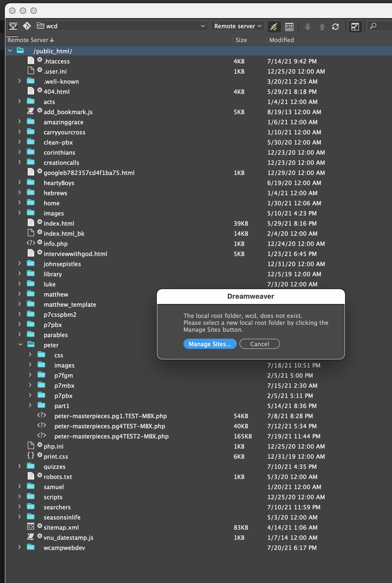Click the search magnifier icon
The width and height of the screenshot is (392, 583).
[x=373, y=26]
